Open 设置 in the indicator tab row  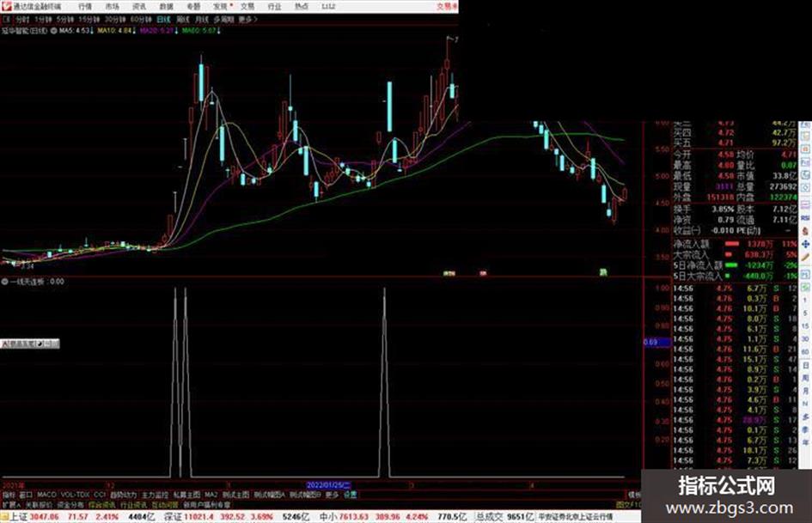tap(350, 495)
